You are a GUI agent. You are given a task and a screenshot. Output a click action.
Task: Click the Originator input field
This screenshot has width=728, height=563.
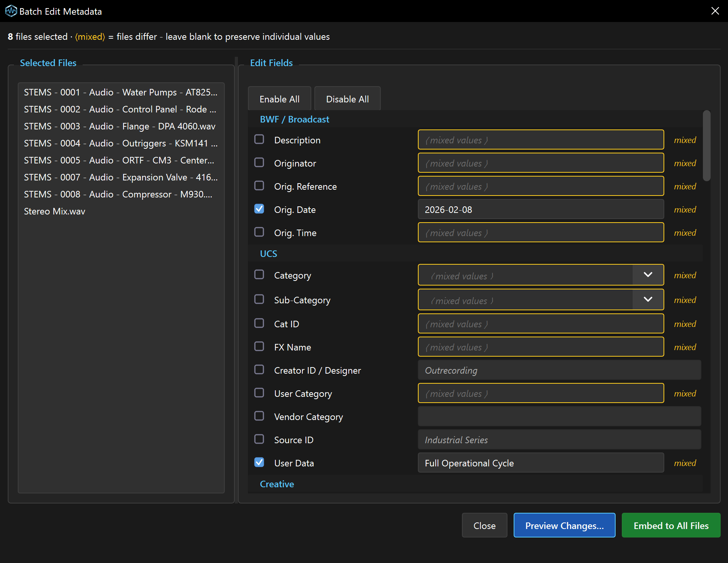click(541, 163)
